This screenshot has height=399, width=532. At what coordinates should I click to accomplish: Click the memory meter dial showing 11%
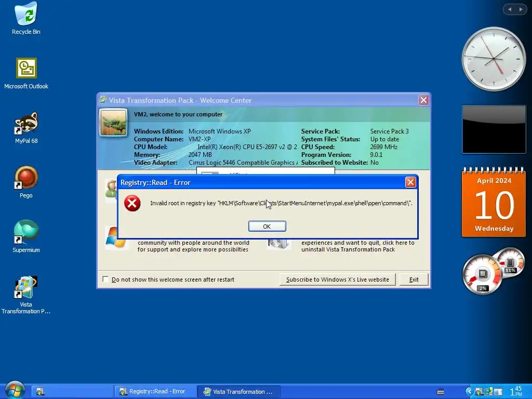(x=510, y=263)
